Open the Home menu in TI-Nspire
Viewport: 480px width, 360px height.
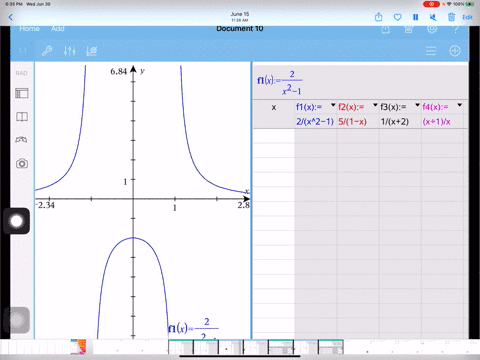tap(29, 29)
